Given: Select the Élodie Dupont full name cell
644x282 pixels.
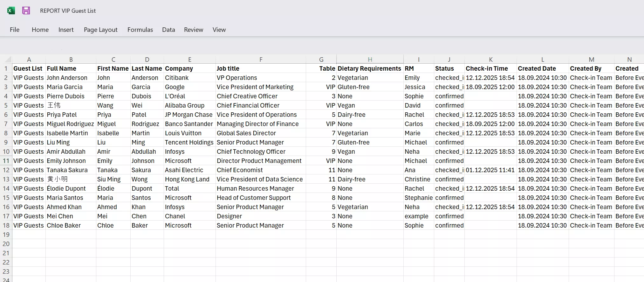Looking at the screenshot, I should click(x=71, y=188).
